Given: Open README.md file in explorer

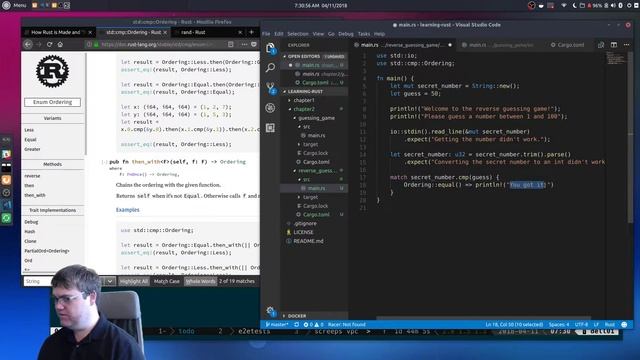Looking at the screenshot, I should [308, 241].
